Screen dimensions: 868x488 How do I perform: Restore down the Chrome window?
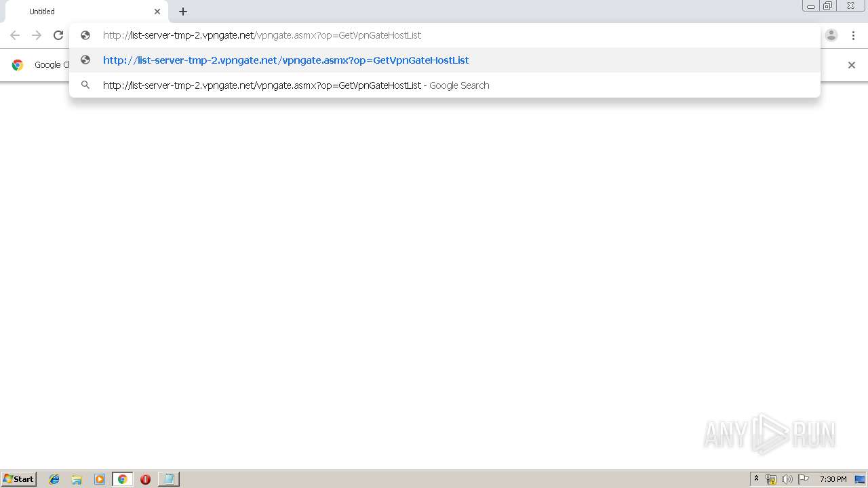click(x=828, y=6)
